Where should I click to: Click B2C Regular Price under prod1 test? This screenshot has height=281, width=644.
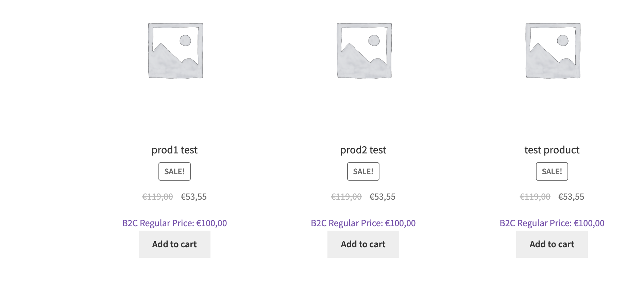click(x=174, y=223)
